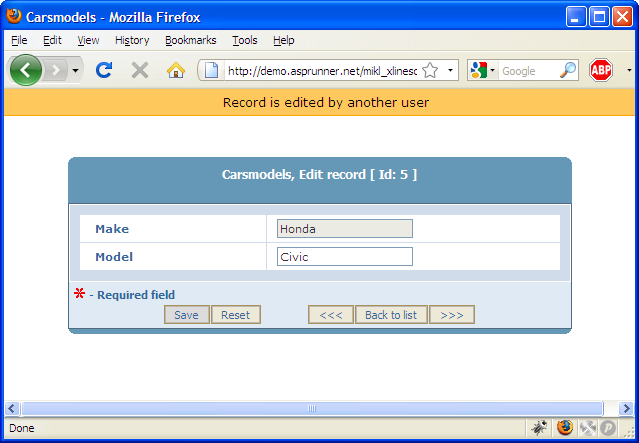
Task: Go to the Home page icon
Action: [176, 70]
